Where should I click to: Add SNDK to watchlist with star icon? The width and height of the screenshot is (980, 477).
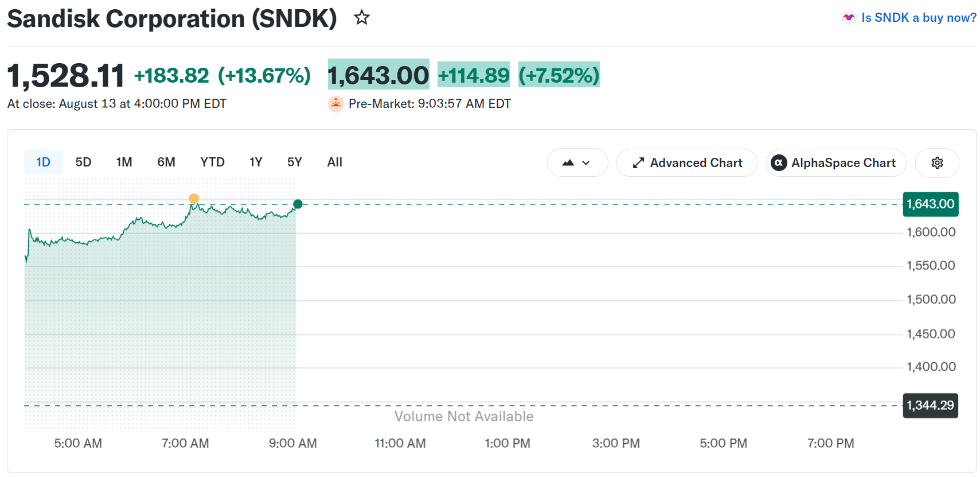(x=362, y=18)
